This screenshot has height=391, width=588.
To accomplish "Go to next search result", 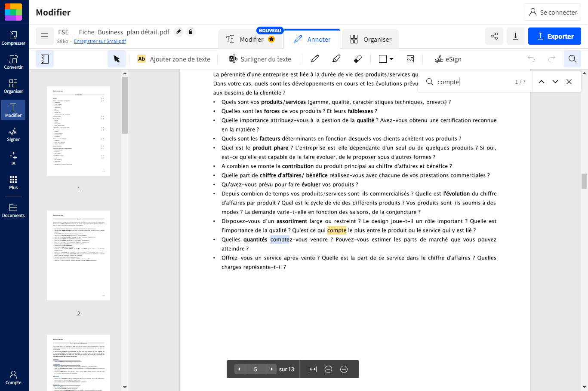I will click(x=555, y=82).
